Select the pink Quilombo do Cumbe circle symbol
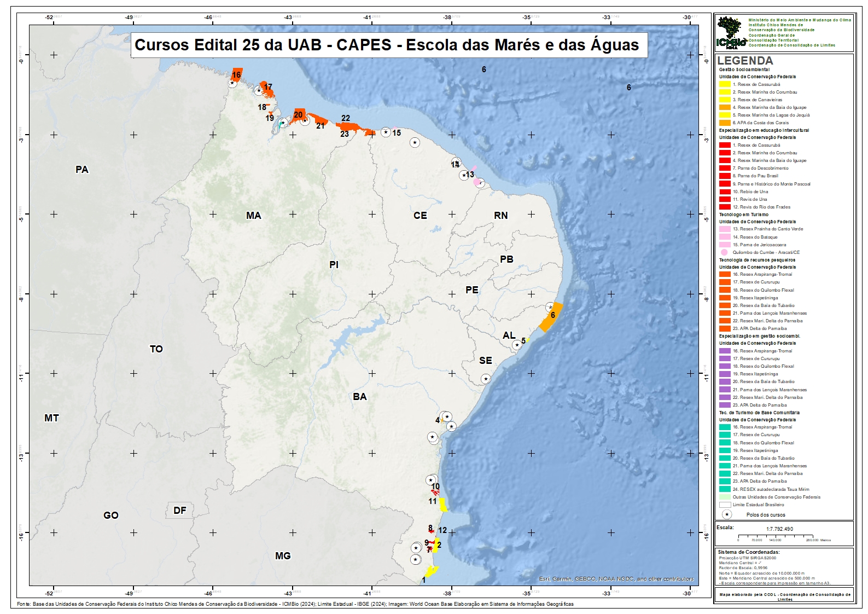The image size is (868, 614). click(x=725, y=252)
